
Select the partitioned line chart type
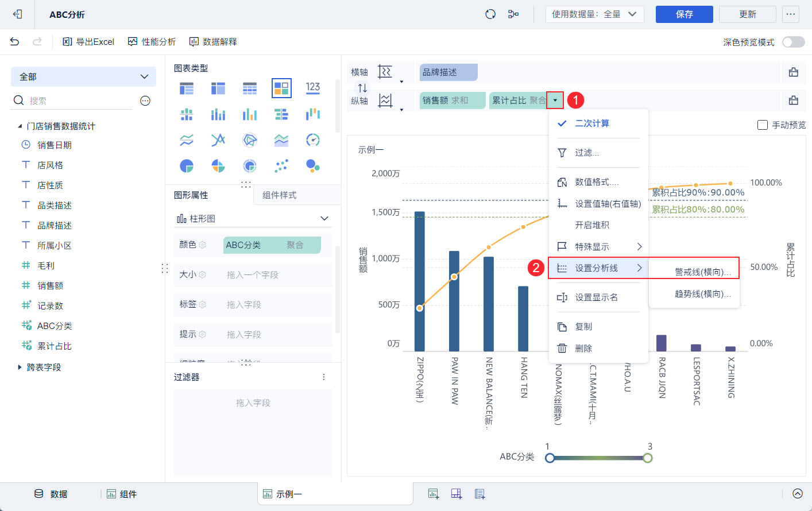click(187, 140)
